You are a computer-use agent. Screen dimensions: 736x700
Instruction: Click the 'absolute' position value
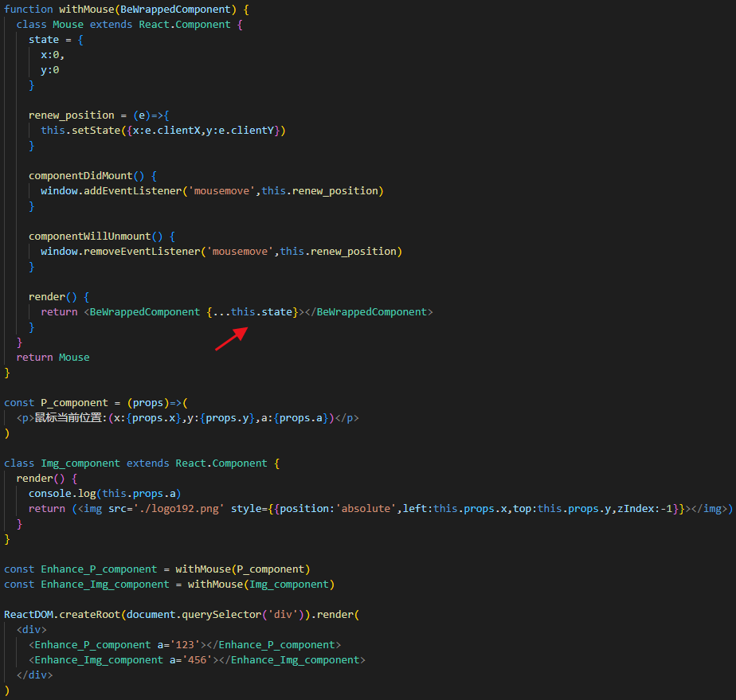point(366,509)
